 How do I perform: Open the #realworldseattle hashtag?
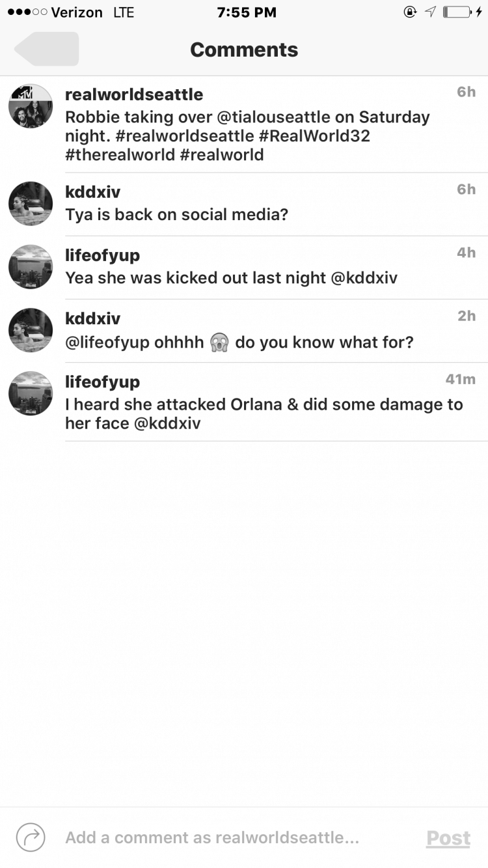pos(181,136)
